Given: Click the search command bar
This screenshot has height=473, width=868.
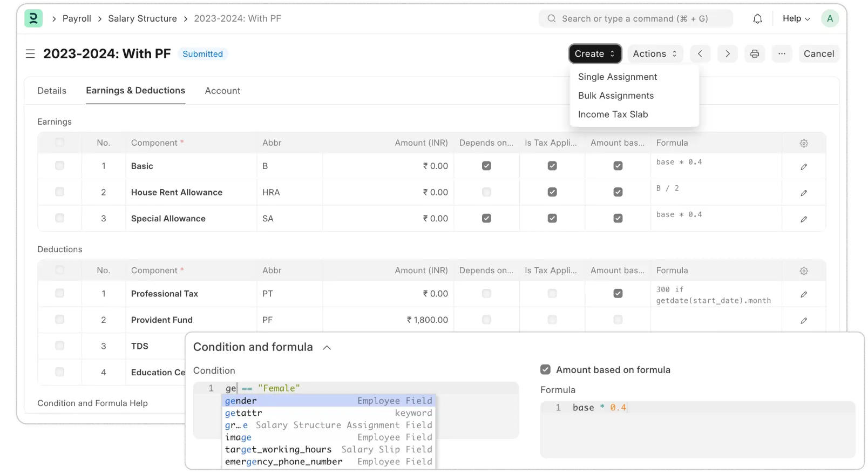Looking at the screenshot, I should [x=635, y=19].
